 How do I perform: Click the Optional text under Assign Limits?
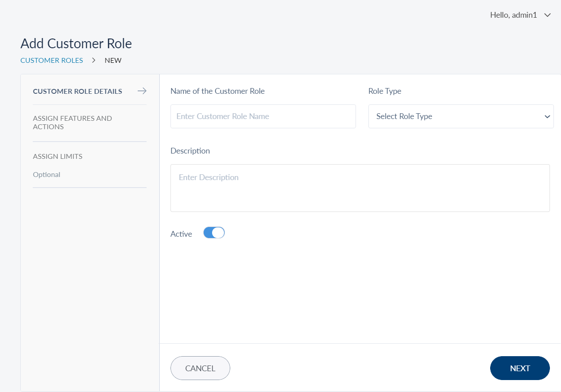46,175
